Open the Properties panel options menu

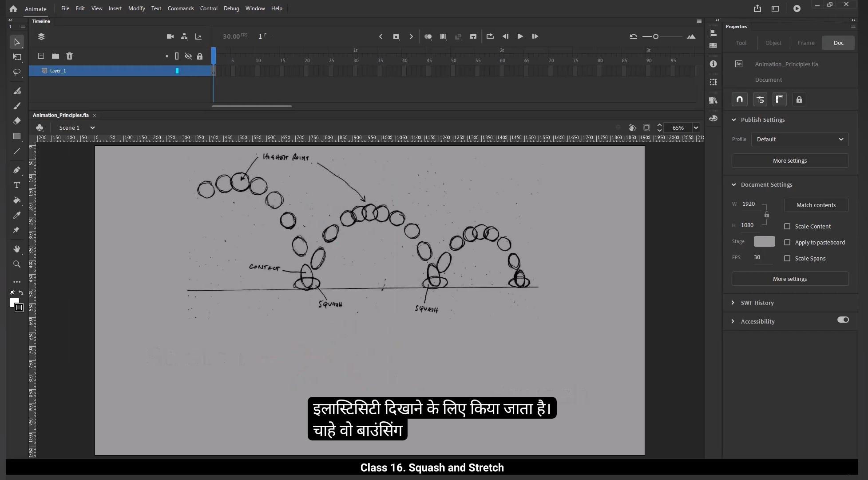(853, 27)
